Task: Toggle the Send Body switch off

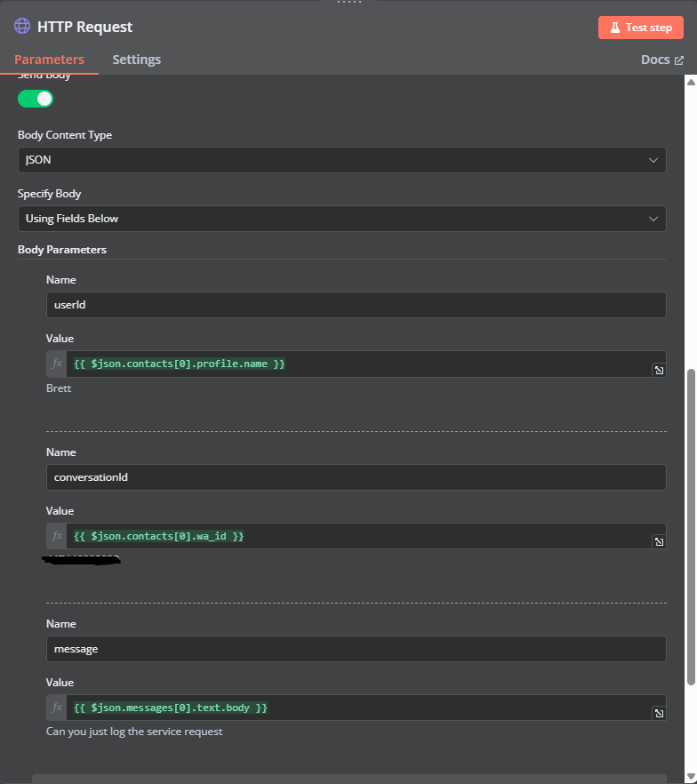Action: [x=36, y=99]
